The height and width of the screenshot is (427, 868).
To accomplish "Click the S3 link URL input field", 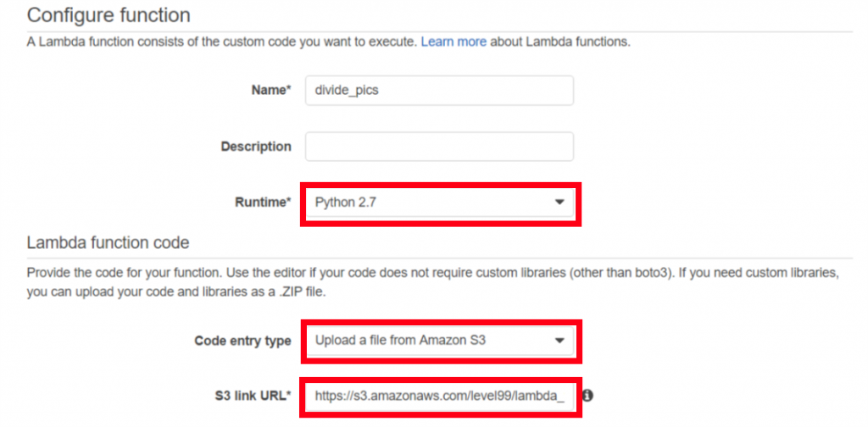I will [x=440, y=396].
